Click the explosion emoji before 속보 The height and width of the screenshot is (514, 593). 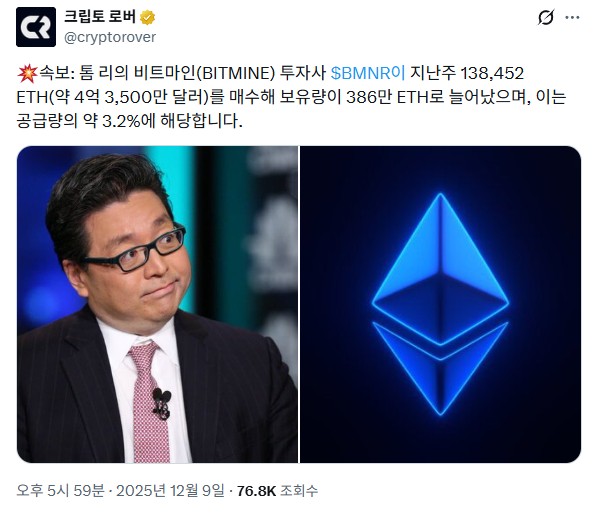(x=27, y=73)
